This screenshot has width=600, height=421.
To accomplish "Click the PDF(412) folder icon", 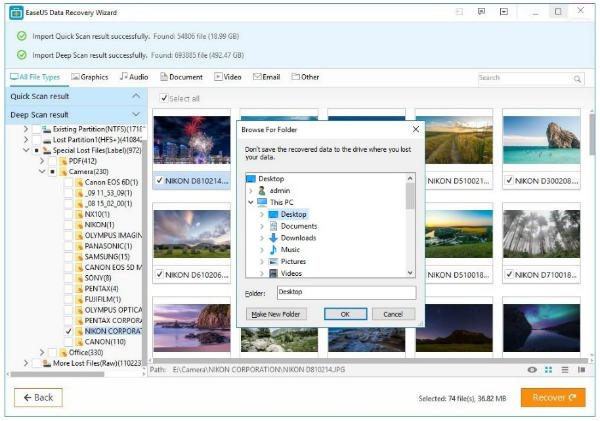I will tap(63, 161).
